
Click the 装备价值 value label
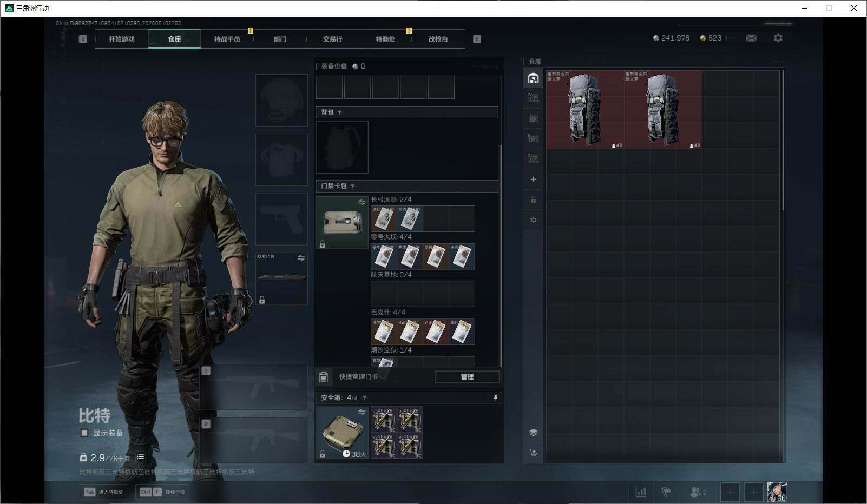pyautogui.click(x=334, y=66)
